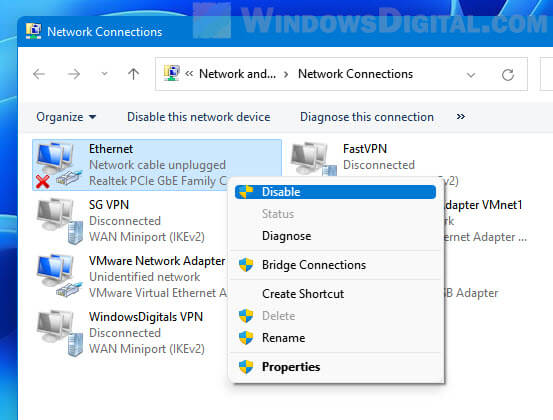Click the Network Connections breadcrumb

point(356,74)
